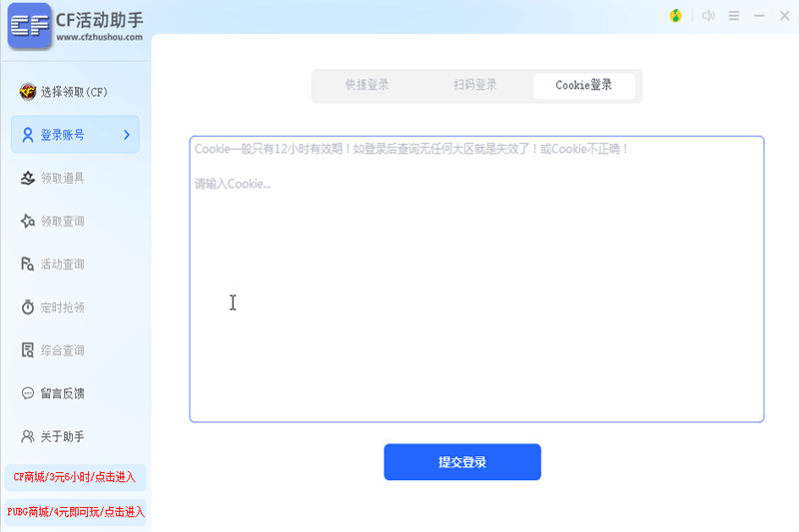
Task: Go to 领取查询 in sidebar
Action: click(76, 221)
